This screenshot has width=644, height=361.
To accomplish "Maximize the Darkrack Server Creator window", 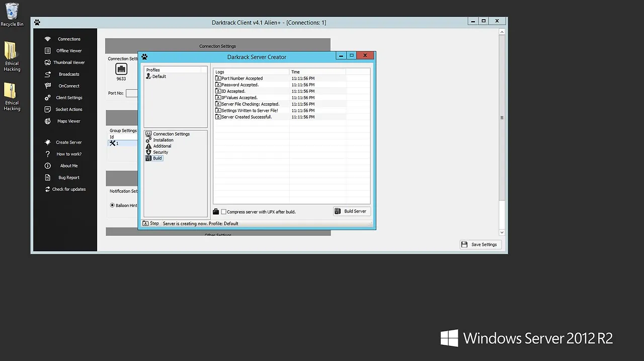I will tap(352, 55).
